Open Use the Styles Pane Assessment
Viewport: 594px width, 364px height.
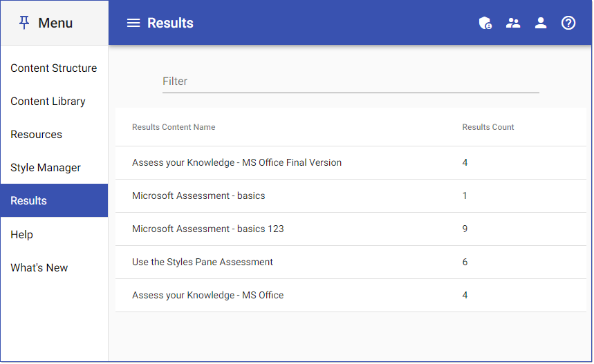tap(351, 262)
